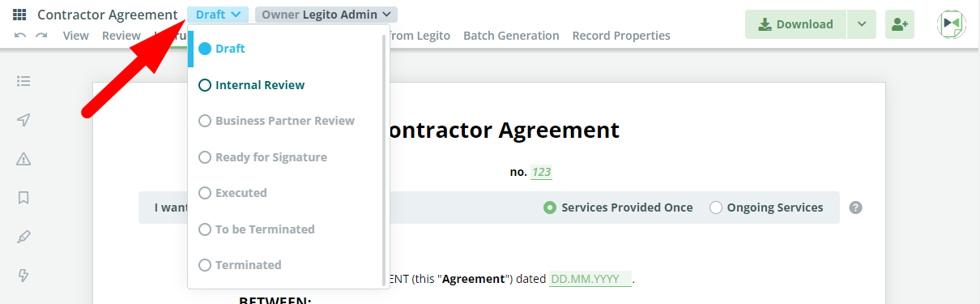Open the warning triangle sidebar icon

pos(23,159)
